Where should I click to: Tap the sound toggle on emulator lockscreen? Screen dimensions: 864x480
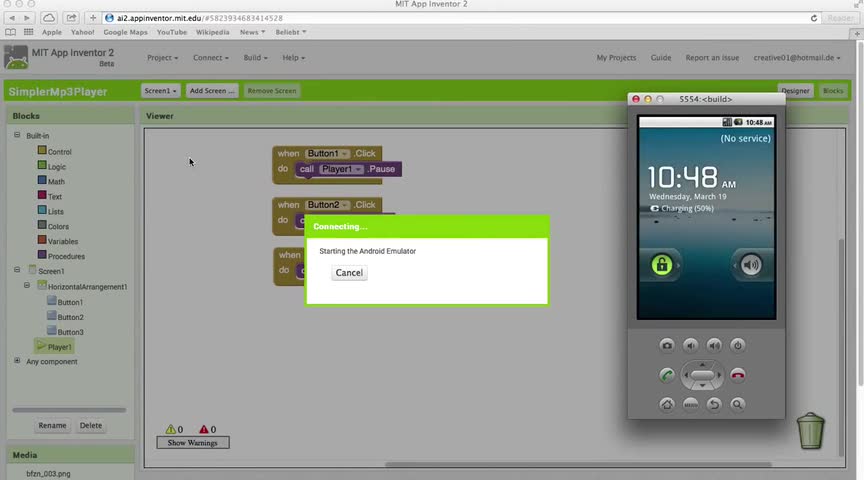[x=751, y=265]
